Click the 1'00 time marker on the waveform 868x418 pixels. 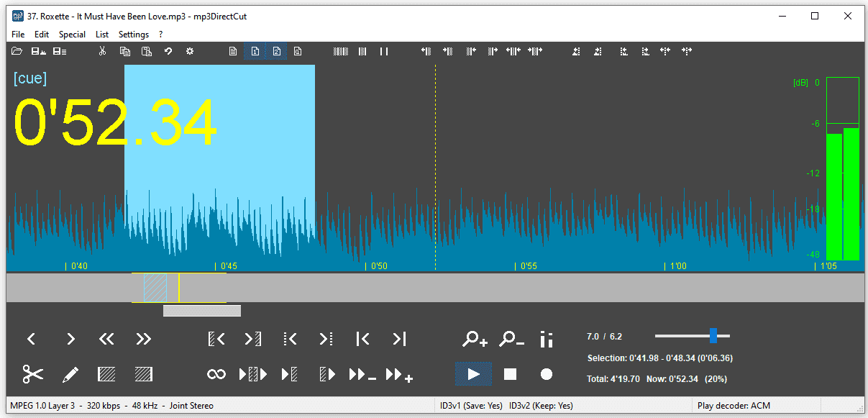[x=678, y=266]
